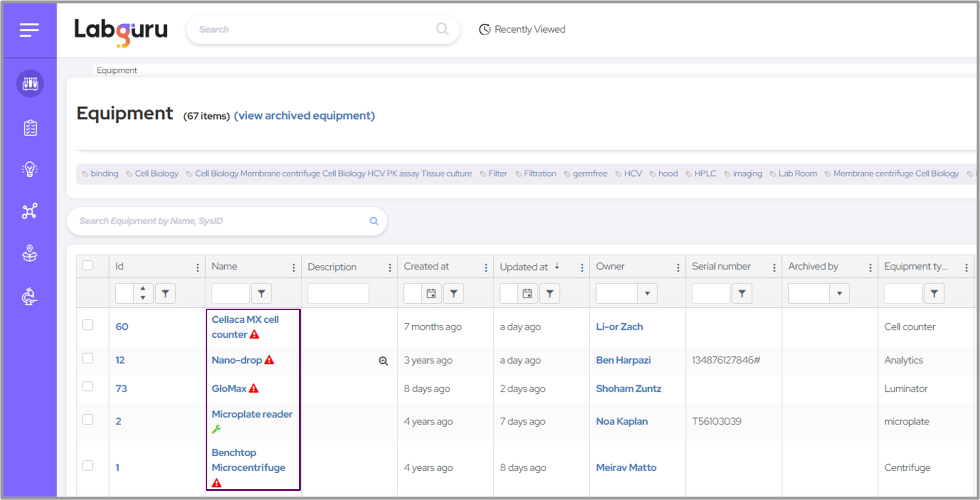Click the zoom icon in Nano-drop description
The image size is (980, 500).
click(x=383, y=361)
